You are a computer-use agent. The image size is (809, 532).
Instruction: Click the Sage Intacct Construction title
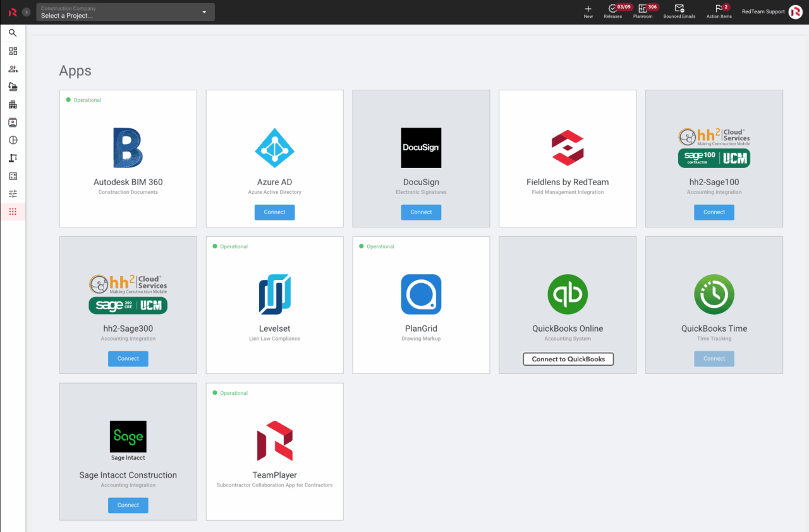[x=128, y=475]
